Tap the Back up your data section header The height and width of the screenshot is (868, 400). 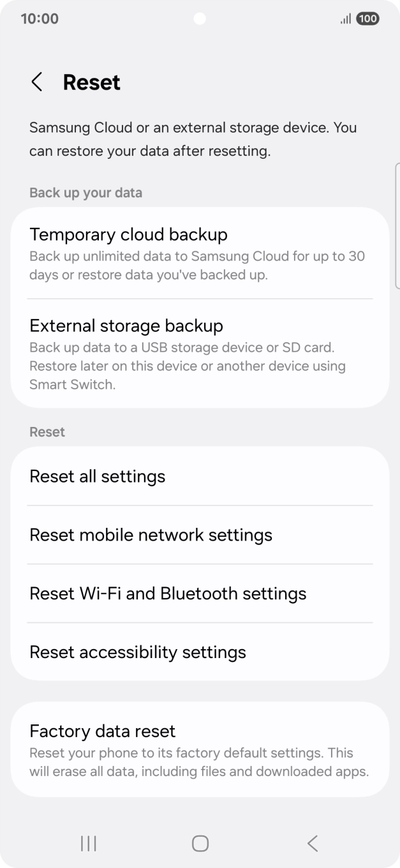coord(85,192)
